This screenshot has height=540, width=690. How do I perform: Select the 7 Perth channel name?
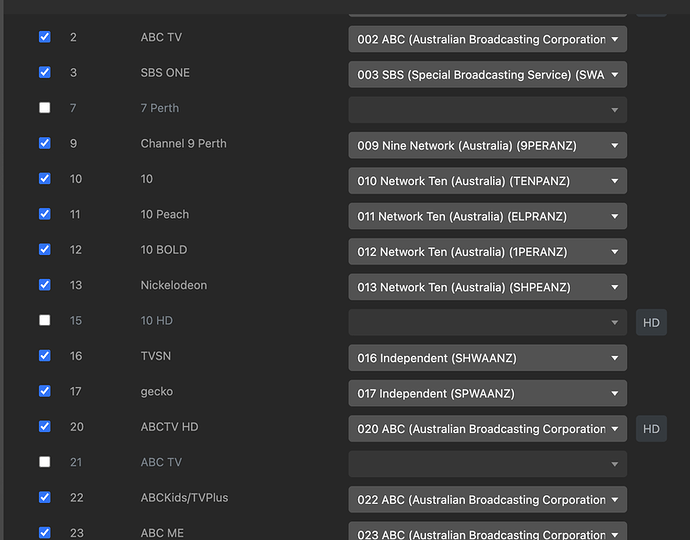click(x=160, y=108)
